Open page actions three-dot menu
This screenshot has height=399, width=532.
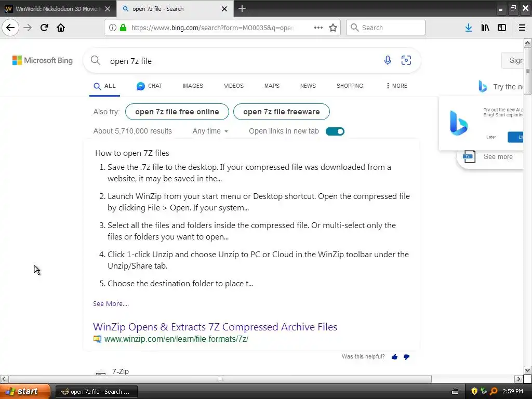pyautogui.click(x=318, y=28)
